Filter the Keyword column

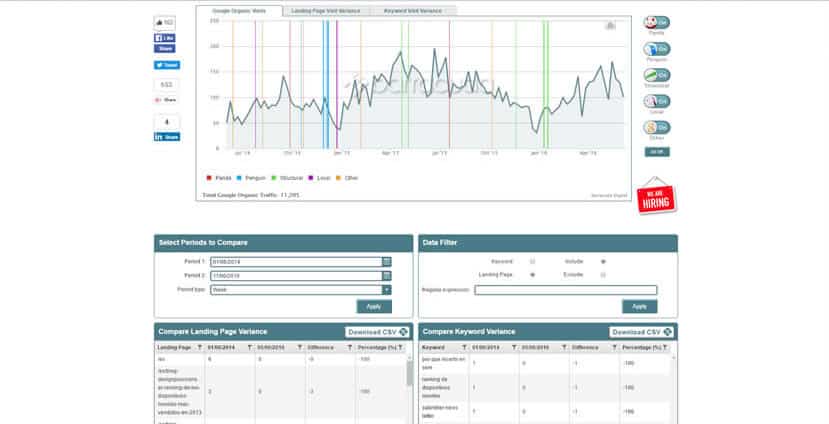pos(464,347)
